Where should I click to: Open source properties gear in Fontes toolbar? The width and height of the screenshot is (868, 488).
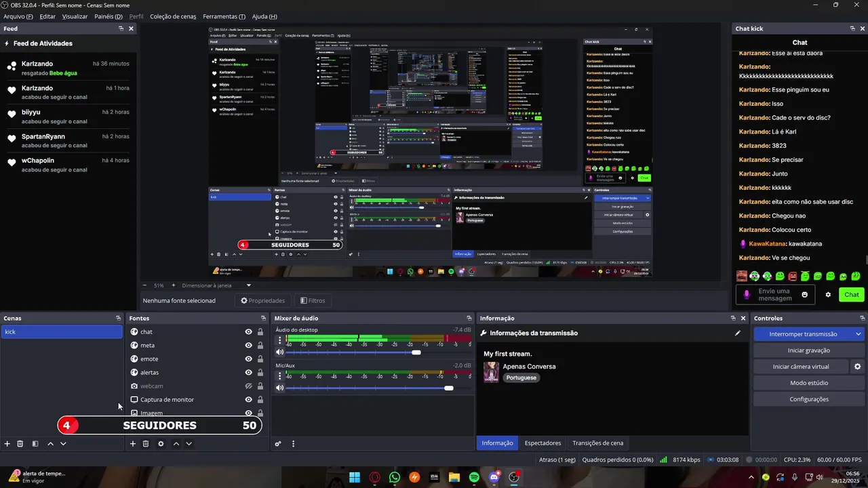(161, 444)
